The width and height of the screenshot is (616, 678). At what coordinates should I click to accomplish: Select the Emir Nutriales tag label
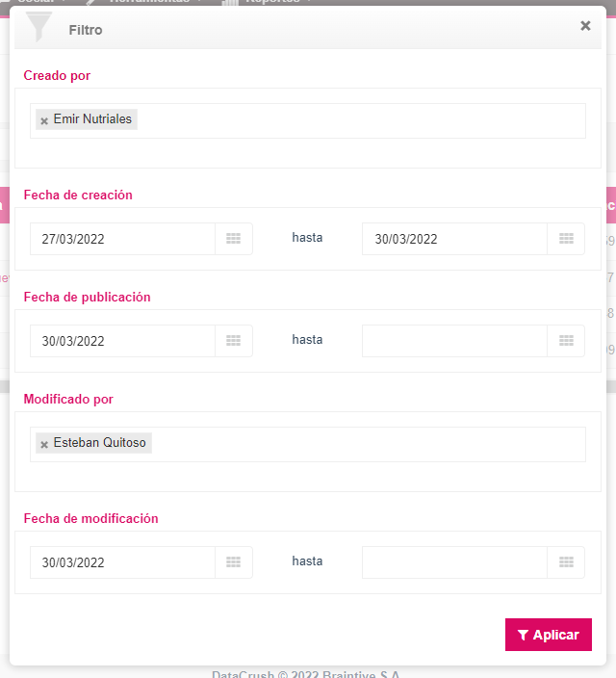[x=92, y=118]
